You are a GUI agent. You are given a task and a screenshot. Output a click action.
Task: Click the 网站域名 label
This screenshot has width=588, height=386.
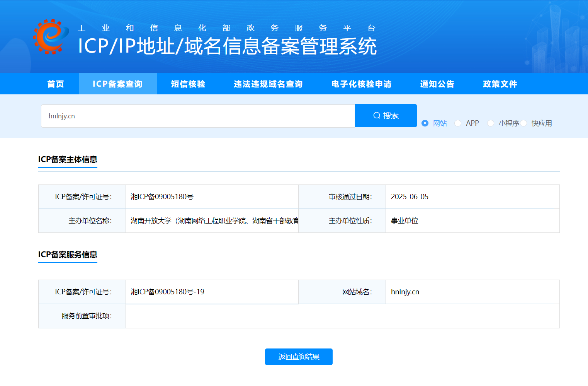point(357,292)
